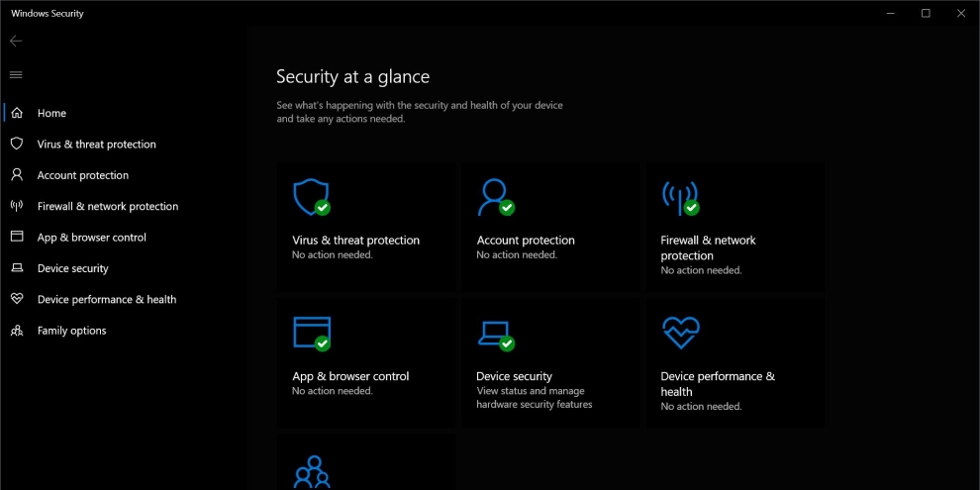The height and width of the screenshot is (490, 980).
Task: Open Firewall & network protection tile title
Action: 708,247
